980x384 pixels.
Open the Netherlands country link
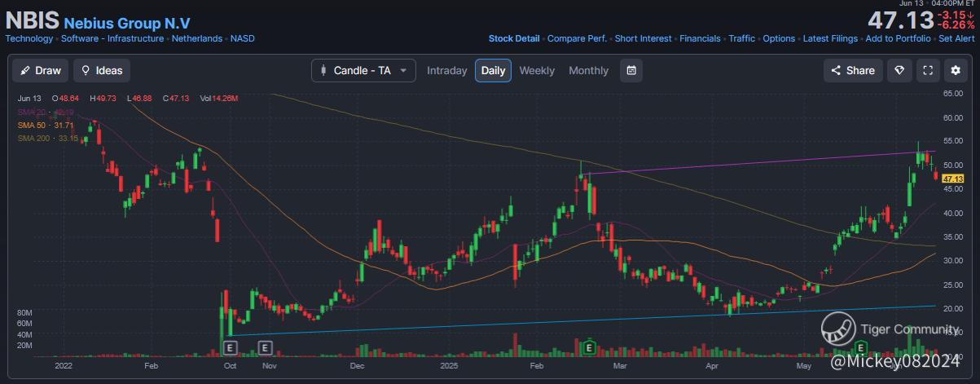(x=196, y=38)
